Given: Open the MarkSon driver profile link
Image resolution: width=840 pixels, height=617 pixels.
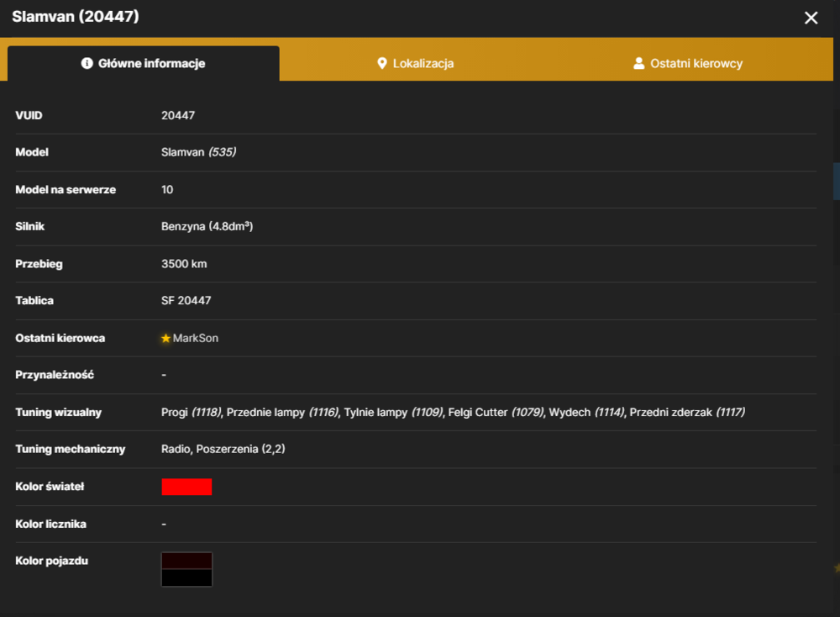Looking at the screenshot, I should [x=196, y=338].
